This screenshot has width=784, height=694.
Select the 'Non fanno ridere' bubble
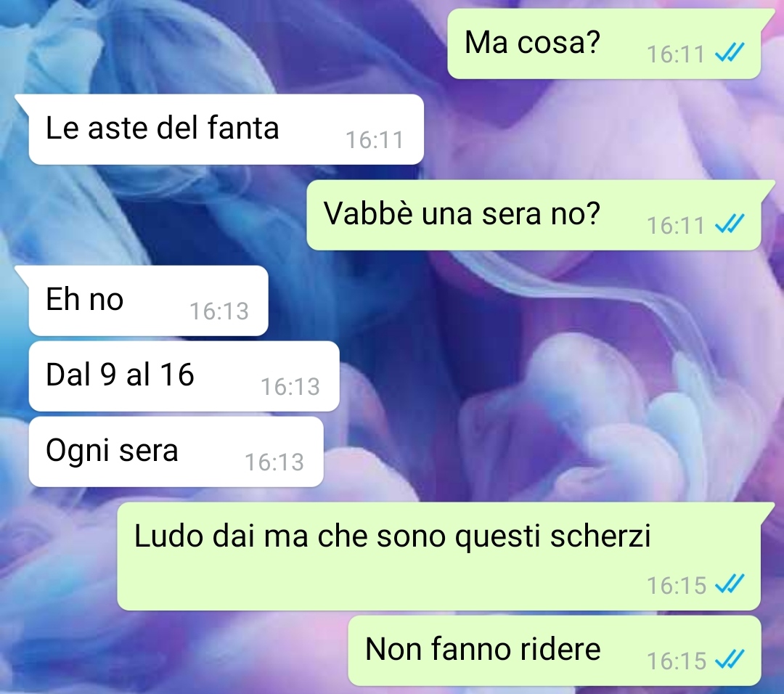click(x=555, y=650)
